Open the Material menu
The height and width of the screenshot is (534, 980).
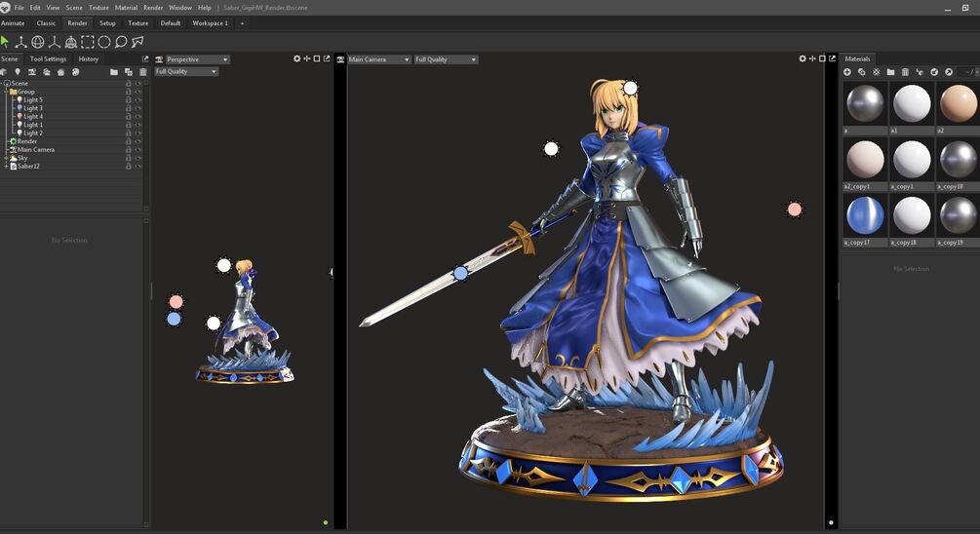pyautogui.click(x=126, y=8)
